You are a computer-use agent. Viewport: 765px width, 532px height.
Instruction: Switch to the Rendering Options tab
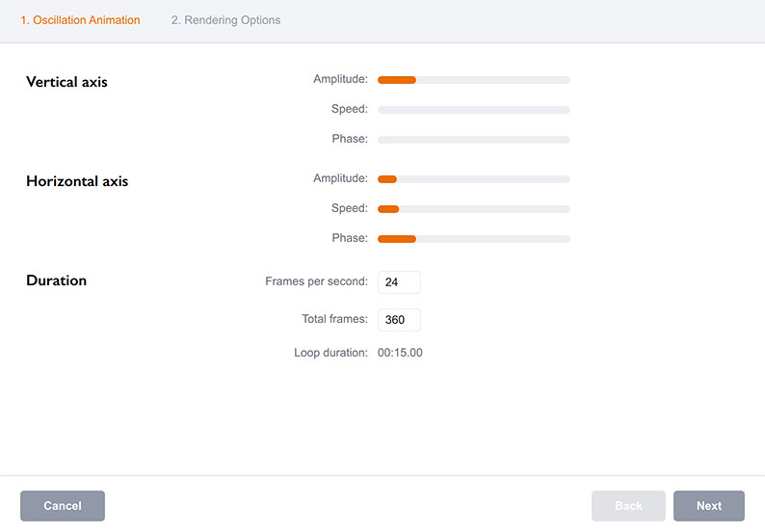tap(225, 20)
